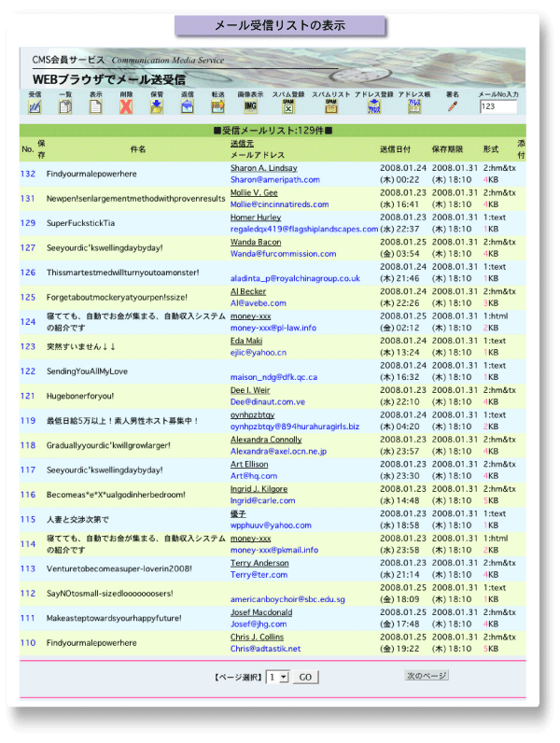Click the oynhpzbtqy@894hurahuragirls.biz link
Viewport: 560px width, 743px height.
(x=295, y=427)
